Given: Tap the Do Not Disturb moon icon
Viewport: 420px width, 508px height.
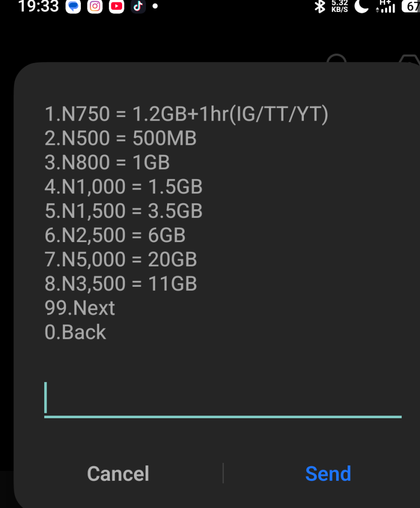Looking at the screenshot, I should point(361,6).
